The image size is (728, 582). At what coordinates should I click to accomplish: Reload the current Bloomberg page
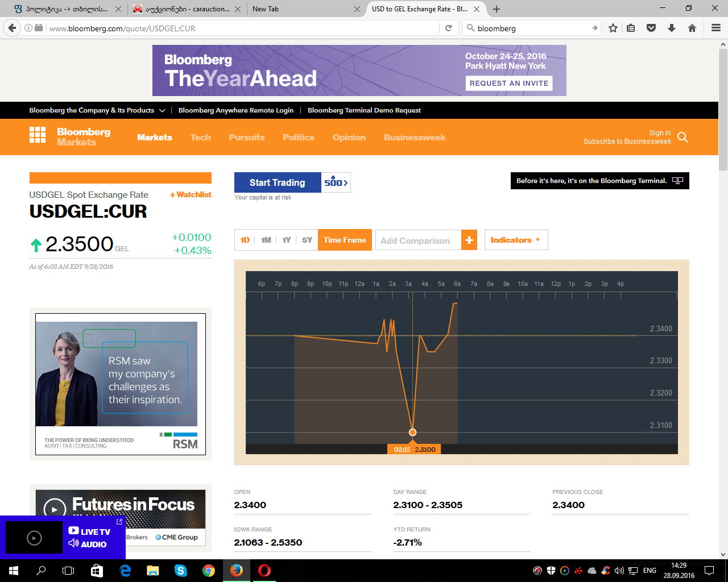[x=448, y=28]
